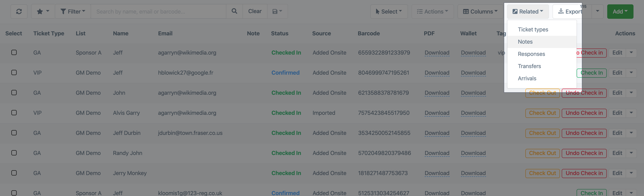Expand the green Add button dropdown
Image resolution: width=644 pixels, height=196 pixels.
pyautogui.click(x=620, y=12)
